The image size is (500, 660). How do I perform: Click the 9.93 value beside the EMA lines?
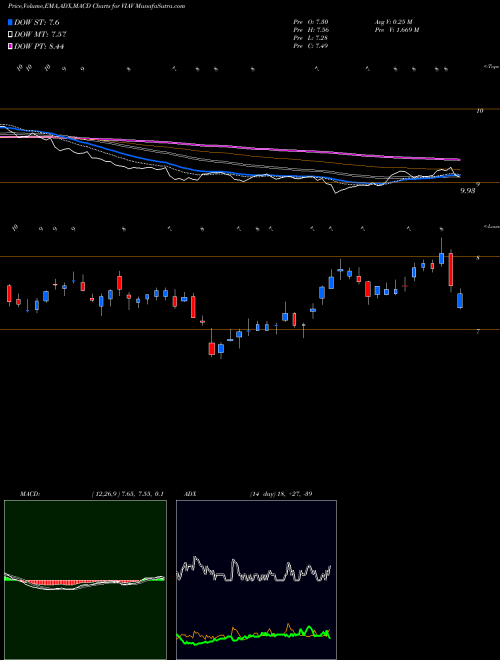[x=468, y=191]
